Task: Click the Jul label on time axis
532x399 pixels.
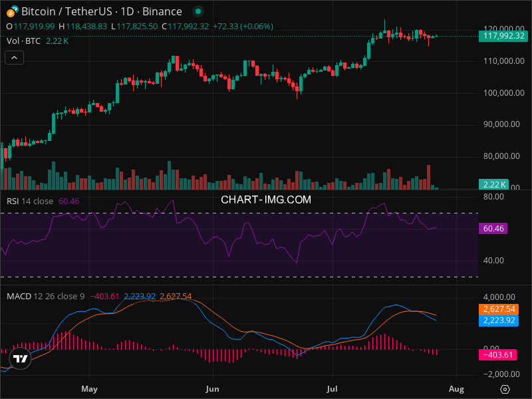Action: (332, 389)
